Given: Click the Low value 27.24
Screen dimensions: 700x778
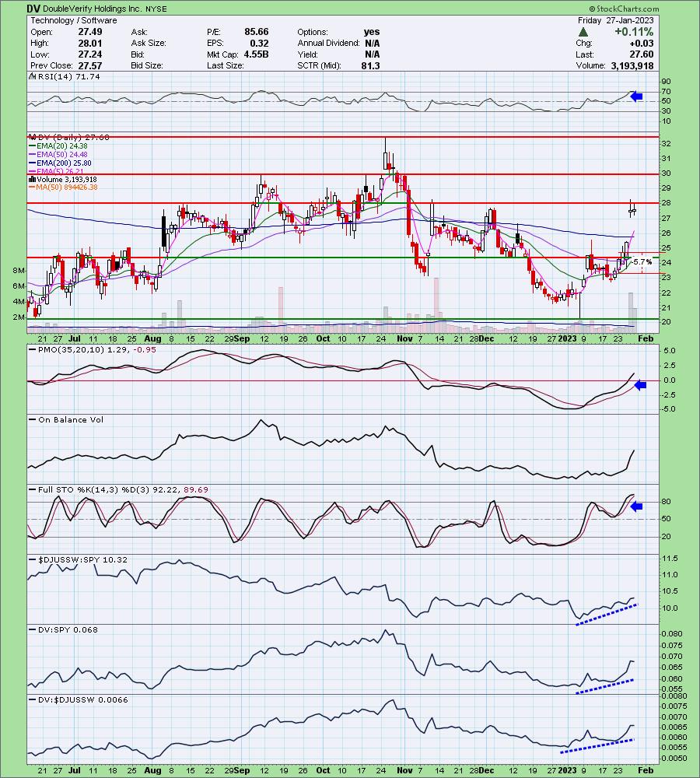Looking at the screenshot, I should pyautogui.click(x=89, y=54).
